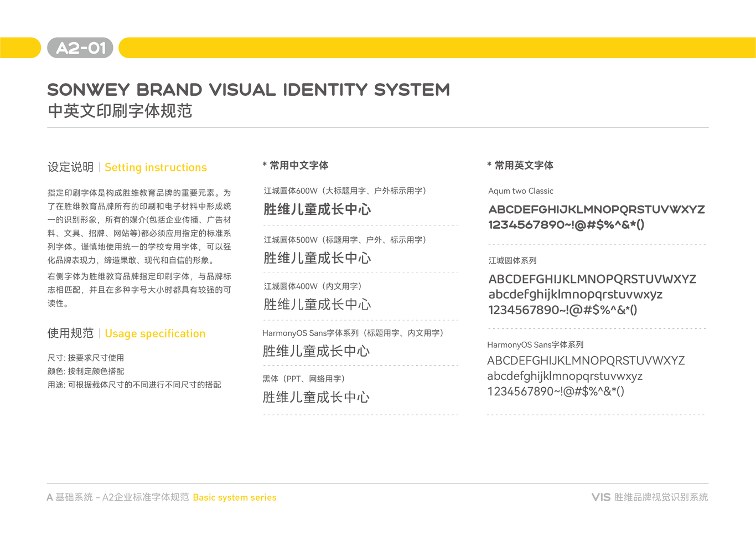The height and width of the screenshot is (535, 756).
Task: Click the * 常用中文字体 column heading
Action: pyautogui.click(x=296, y=165)
